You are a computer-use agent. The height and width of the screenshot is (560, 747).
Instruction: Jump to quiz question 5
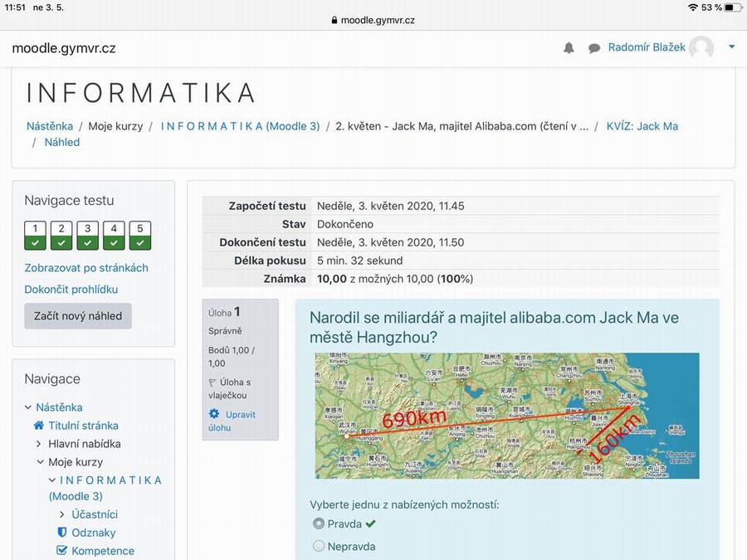tap(140, 236)
